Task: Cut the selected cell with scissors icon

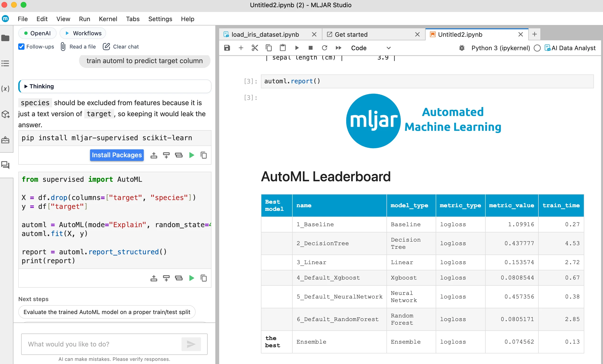Action: (255, 48)
